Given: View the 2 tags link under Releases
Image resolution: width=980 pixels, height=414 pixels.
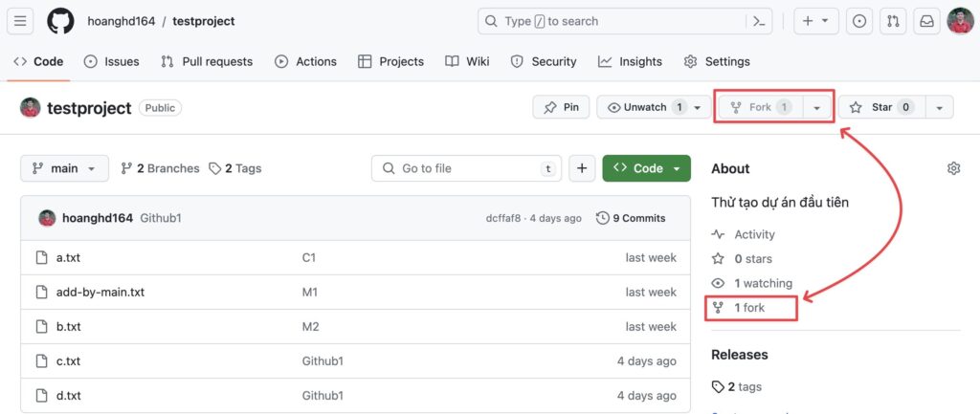Looking at the screenshot, I should tap(737, 386).
